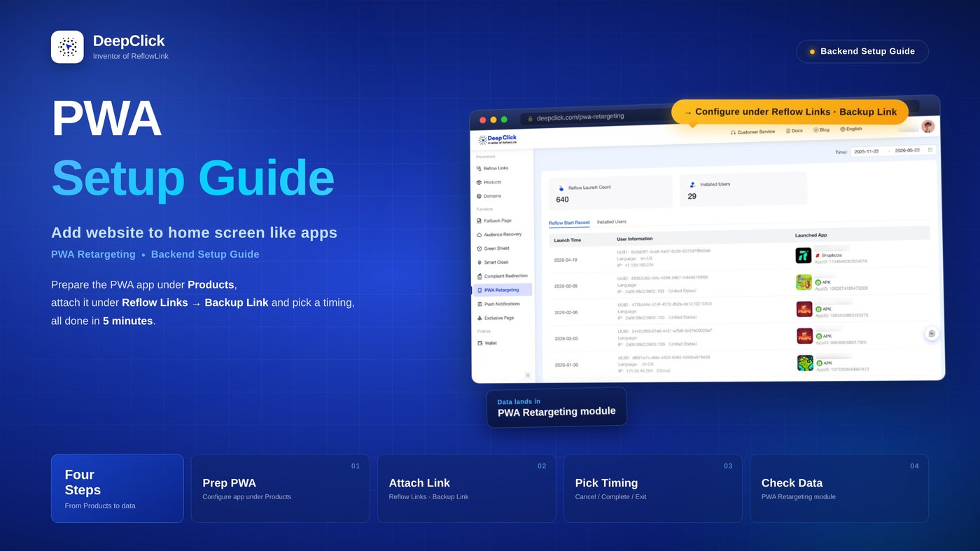
Task: Click the Shoplazza label in Launched App
Action: (x=832, y=256)
